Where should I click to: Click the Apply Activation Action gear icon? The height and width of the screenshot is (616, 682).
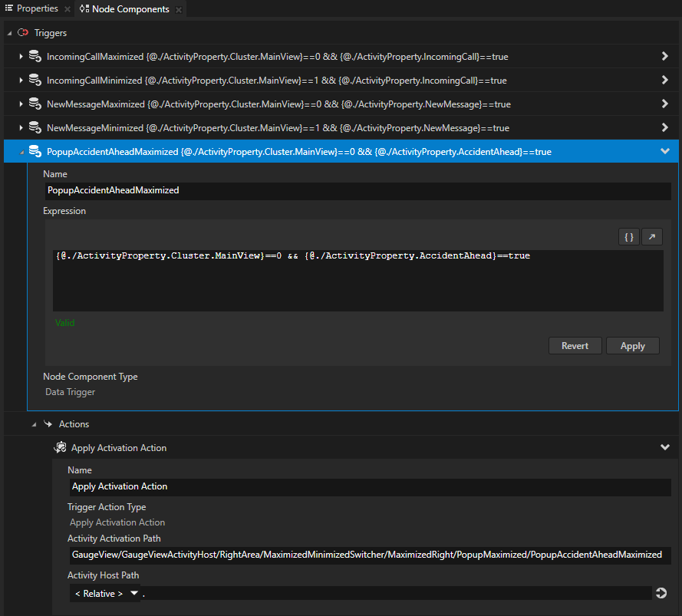61,447
